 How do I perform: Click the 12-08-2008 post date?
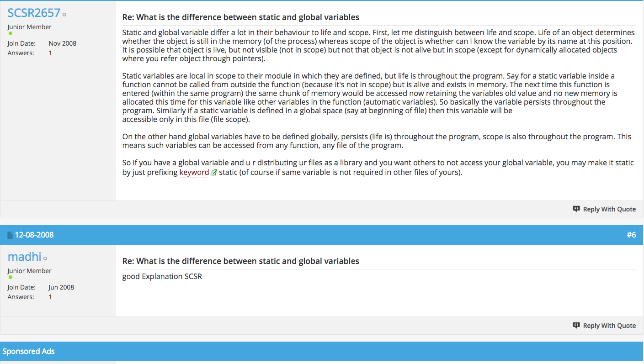[34, 235]
